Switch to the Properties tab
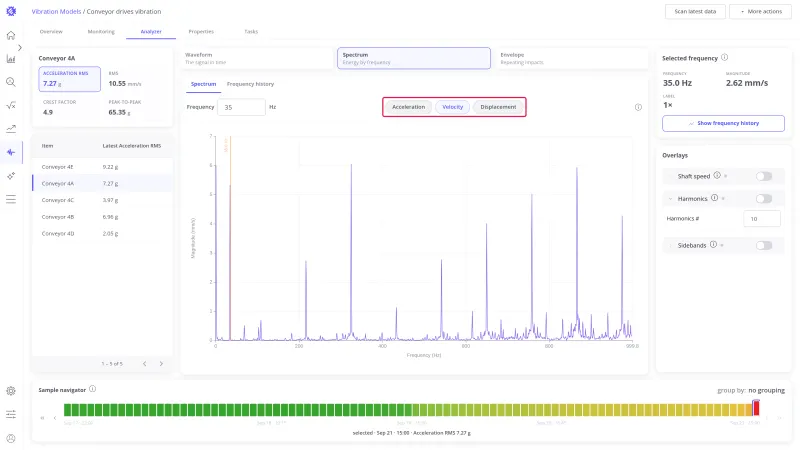Screen dimensions: 800x450 201,32
